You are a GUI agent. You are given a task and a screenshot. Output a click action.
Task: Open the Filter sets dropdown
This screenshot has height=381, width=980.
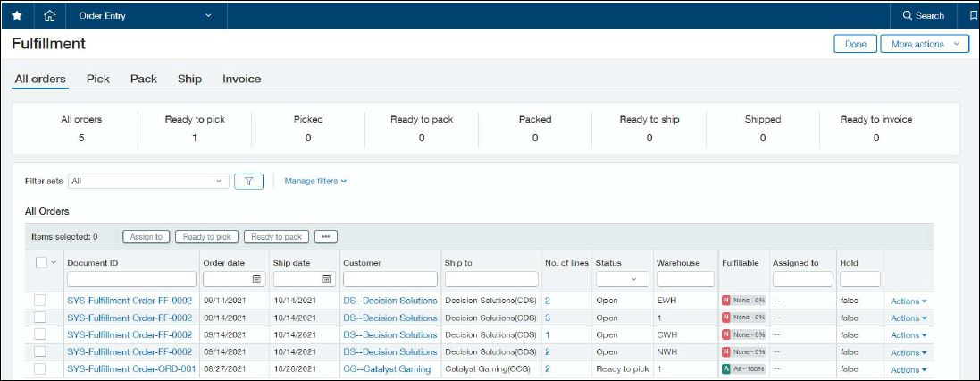click(149, 181)
